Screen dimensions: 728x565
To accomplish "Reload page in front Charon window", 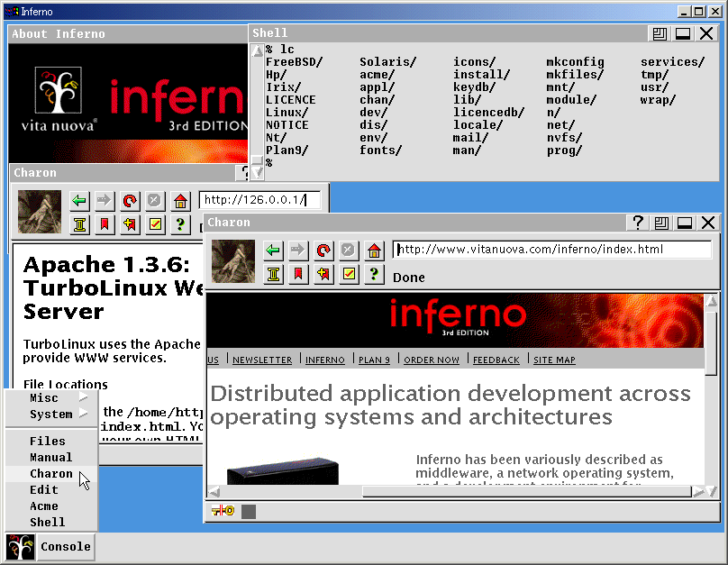I will 323,251.
